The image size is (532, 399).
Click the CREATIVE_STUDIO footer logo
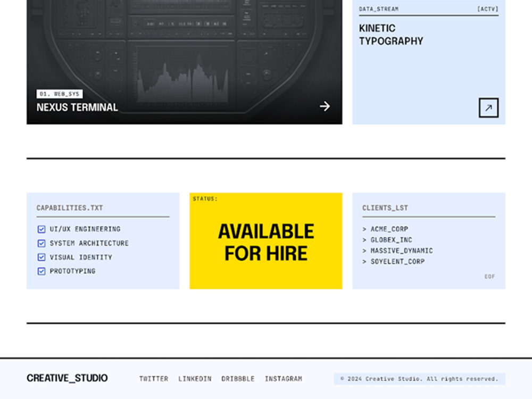(x=67, y=378)
